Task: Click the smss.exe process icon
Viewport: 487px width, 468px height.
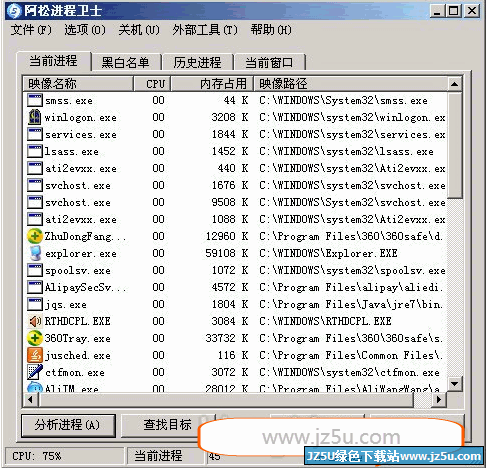Action: click(35, 100)
